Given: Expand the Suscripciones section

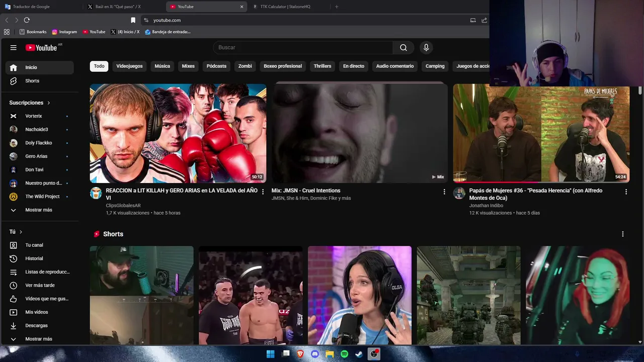Looking at the screenshot, I should (30, 103).
